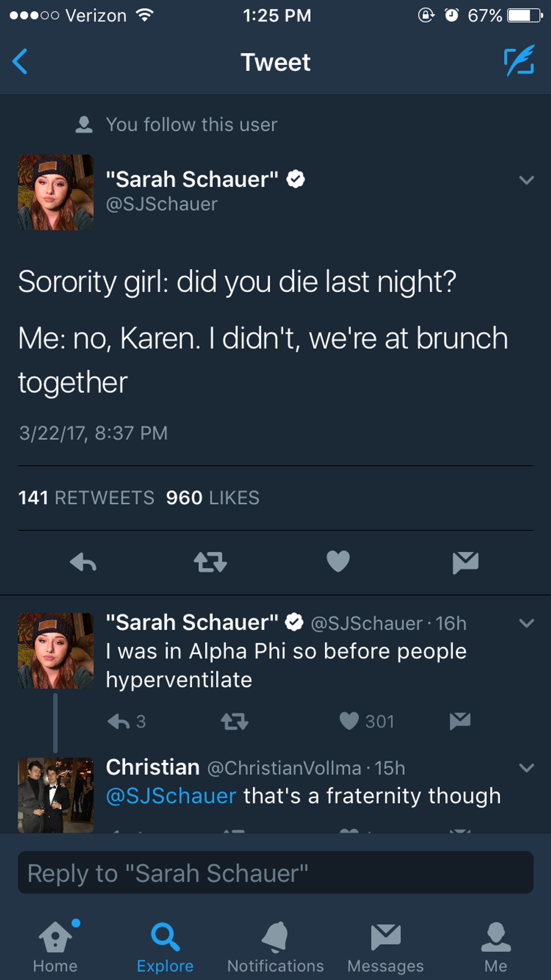
Task: Switch to the Home tab
Action: tap(55, 946)
